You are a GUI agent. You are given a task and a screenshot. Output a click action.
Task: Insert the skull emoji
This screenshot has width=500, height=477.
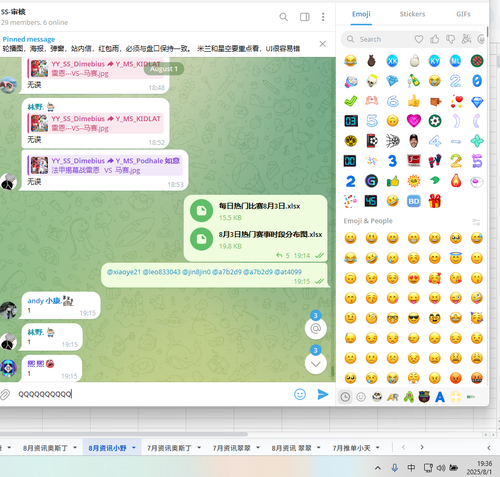(x=371, y=81)
